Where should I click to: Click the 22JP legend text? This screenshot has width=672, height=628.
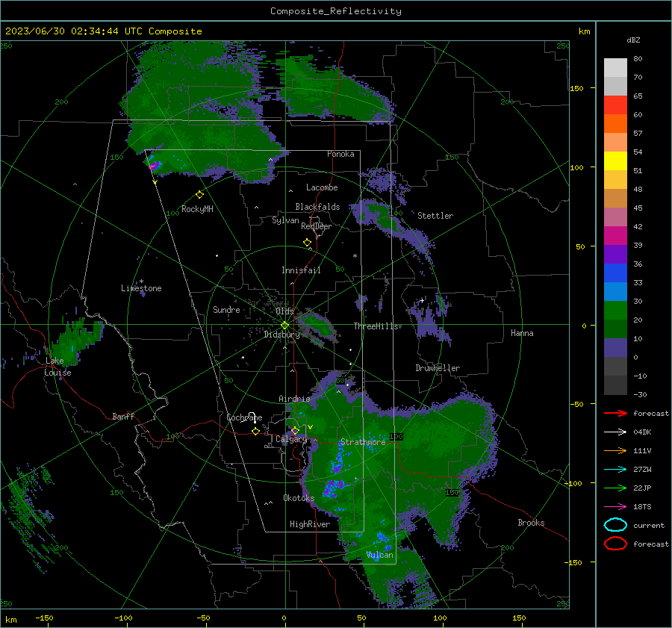642,488
